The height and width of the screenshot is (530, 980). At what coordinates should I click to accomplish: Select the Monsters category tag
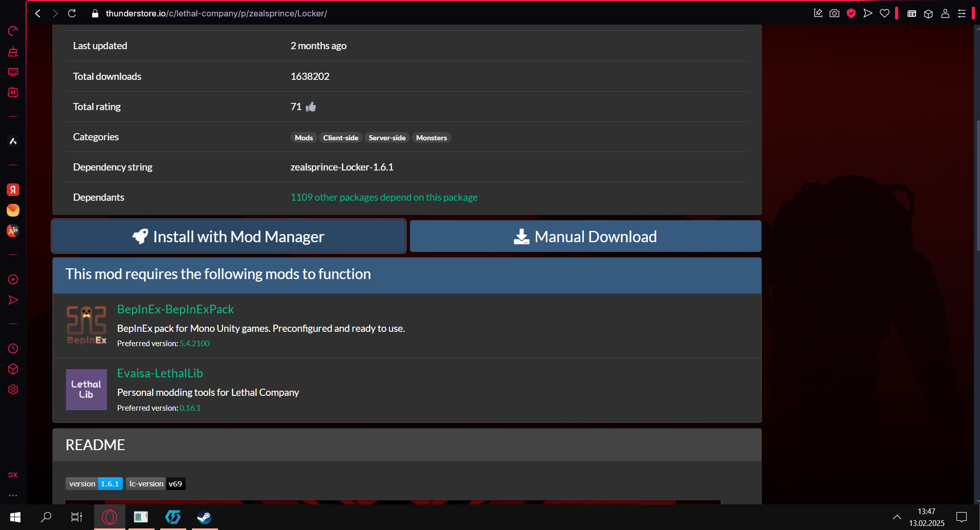click(x=431, y=138)
